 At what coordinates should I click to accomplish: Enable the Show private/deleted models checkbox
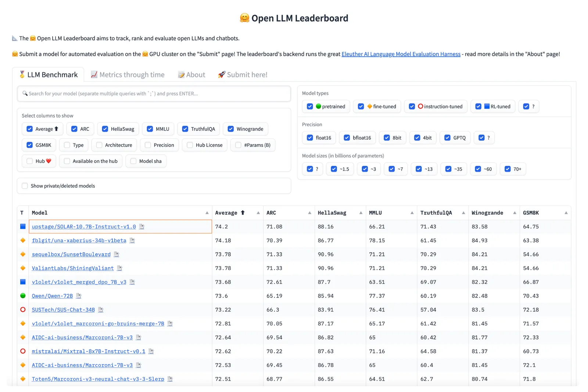[x=24, y=186]
